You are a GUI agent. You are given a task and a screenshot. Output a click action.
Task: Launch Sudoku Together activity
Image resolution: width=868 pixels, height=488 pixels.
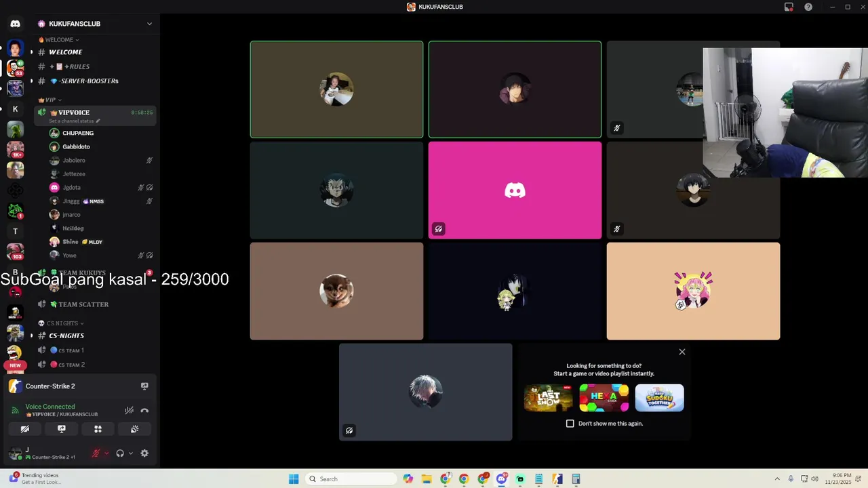click(x=659, y=398)
